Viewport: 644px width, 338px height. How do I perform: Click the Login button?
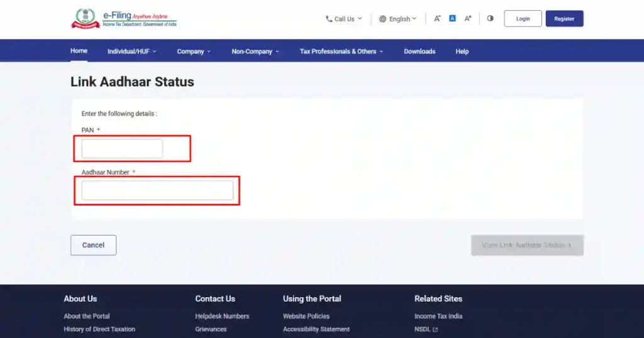coord(523,18)
